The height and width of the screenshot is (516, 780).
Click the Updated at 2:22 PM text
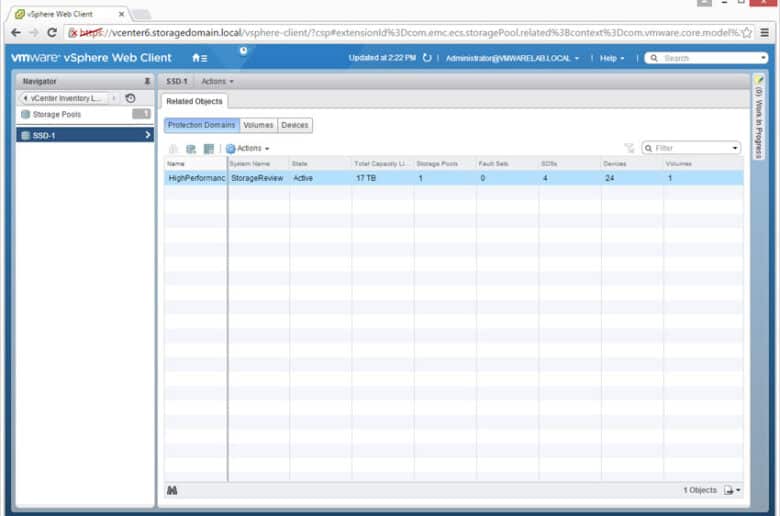382,58
